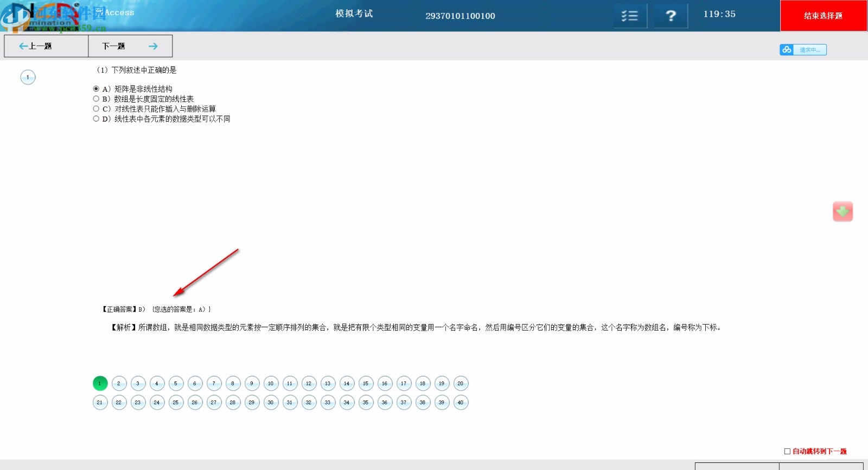Select answer option D 线性表中各元素的数据类型可以不同
The height and width of the screenshot is (470, 868).
pos(96,118)
